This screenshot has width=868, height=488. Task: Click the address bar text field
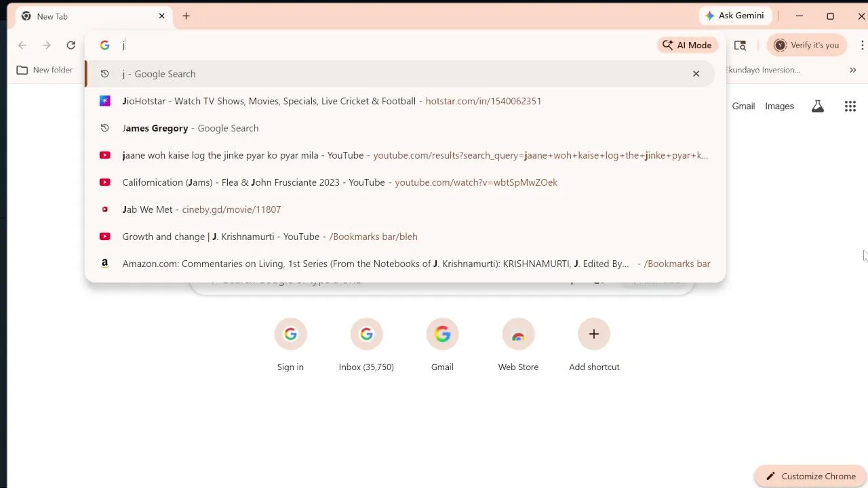387,45
